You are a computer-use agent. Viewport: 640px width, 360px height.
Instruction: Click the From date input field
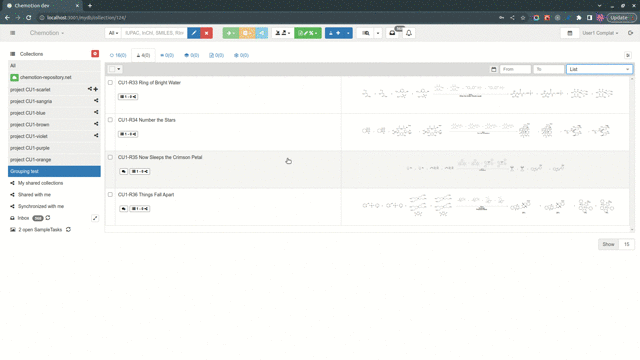pos(516,69)
